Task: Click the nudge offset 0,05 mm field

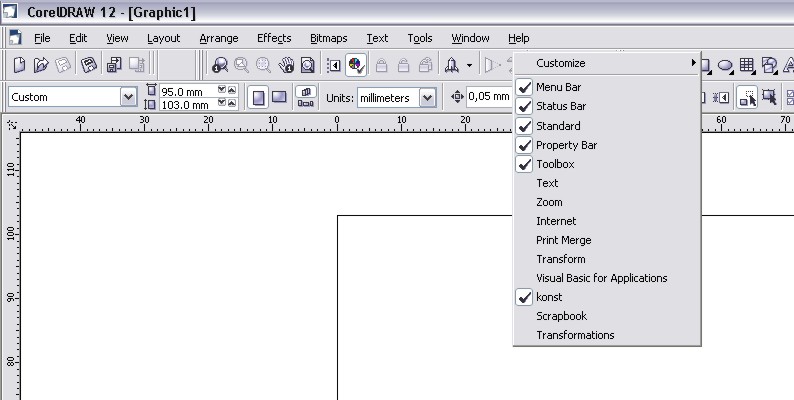Action: (489, 96)
